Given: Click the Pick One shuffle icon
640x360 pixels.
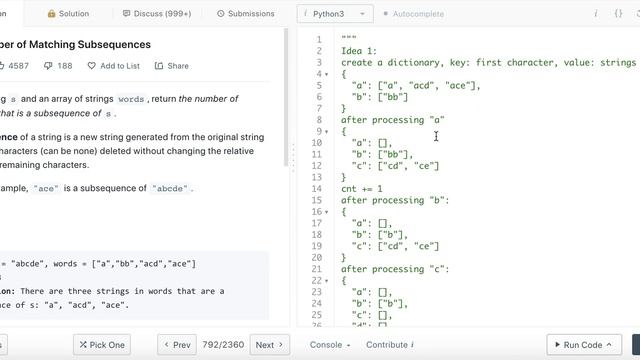Looking at the screenshot, I should 83,344.
